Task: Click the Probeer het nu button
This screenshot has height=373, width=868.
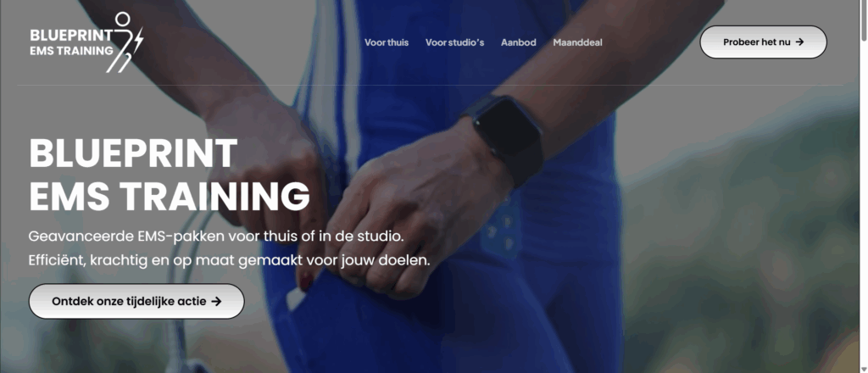Action: (x=764, y=42)
